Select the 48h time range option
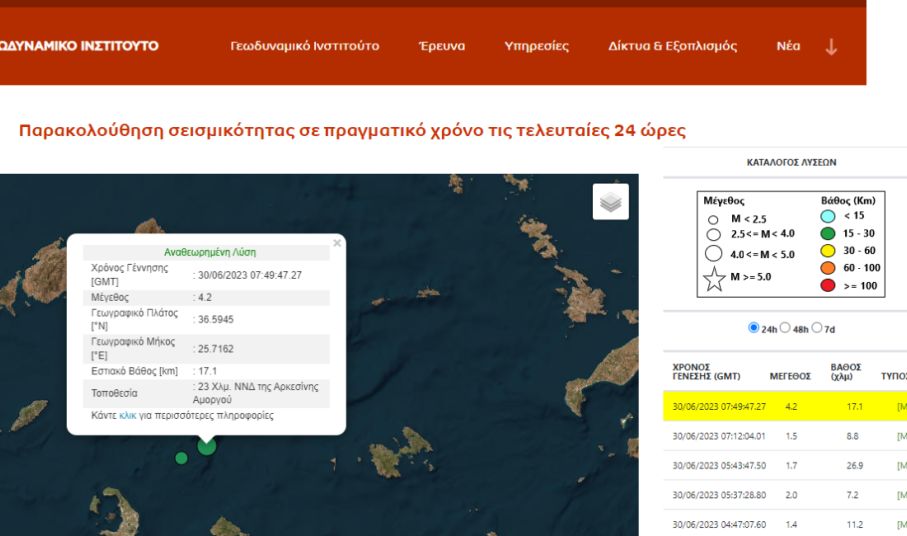The height and width of the screenshot is (536, 907). (785, 328)
